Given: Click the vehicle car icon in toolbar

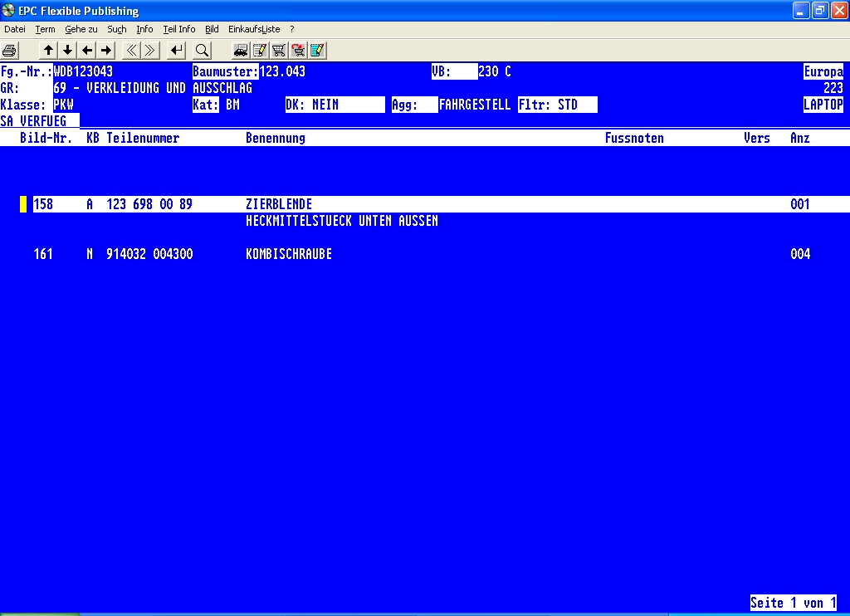Looking at the screenshot, I should [240, 51].
